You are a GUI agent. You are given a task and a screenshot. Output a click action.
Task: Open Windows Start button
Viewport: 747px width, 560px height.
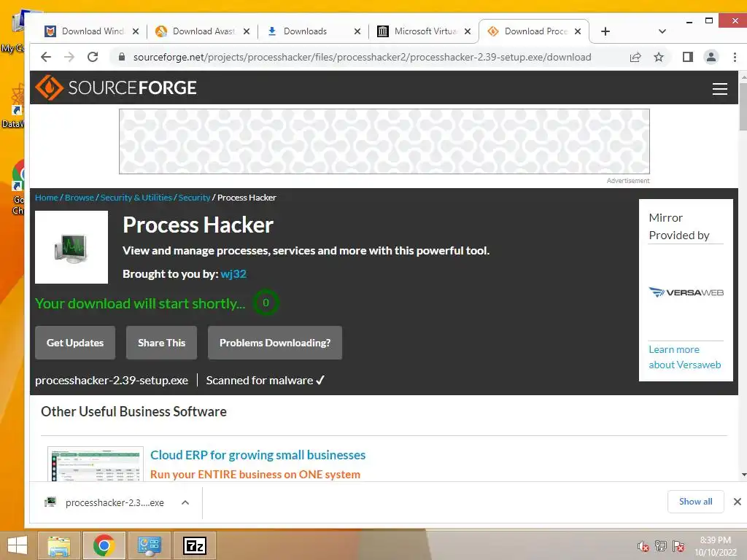18,545
